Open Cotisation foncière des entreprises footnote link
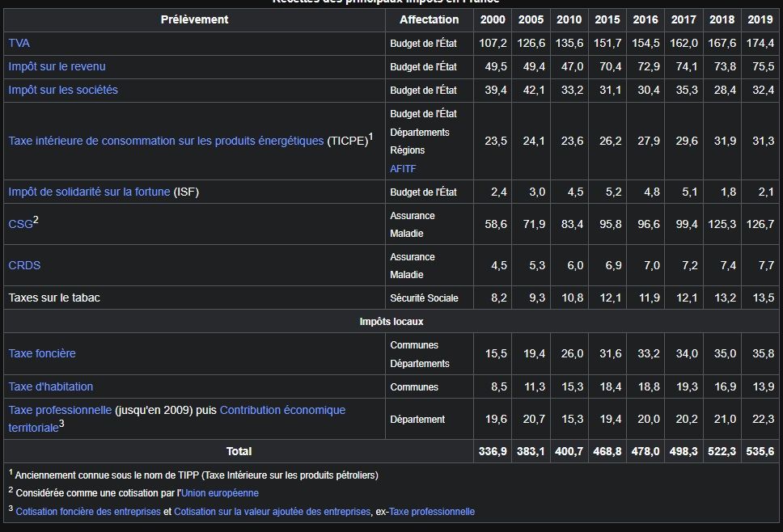 coord(88,512)
